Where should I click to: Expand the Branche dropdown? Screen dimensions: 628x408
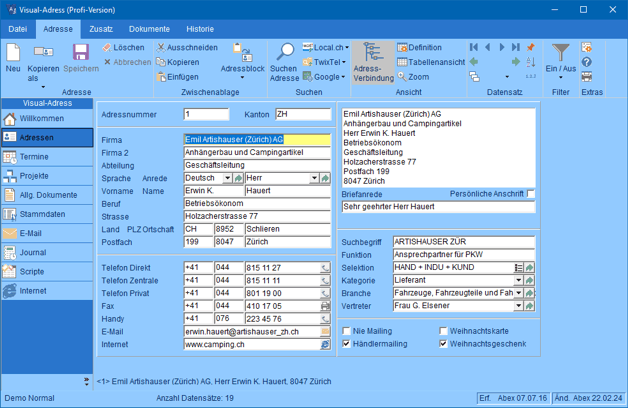[519, 293]
